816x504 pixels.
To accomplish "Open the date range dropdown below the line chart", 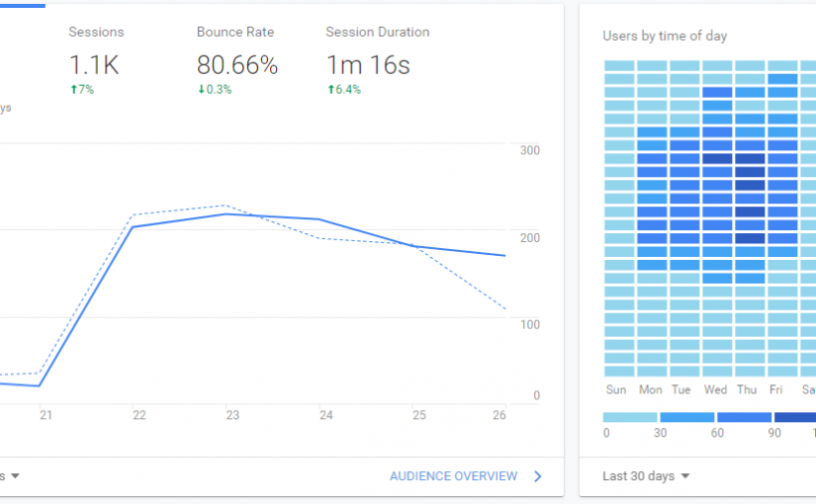I will click(x=14, y=476).
